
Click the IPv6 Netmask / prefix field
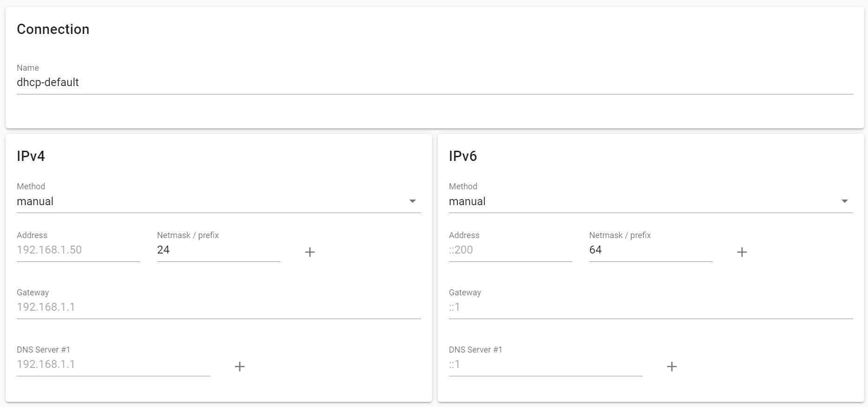coord(651,250)
